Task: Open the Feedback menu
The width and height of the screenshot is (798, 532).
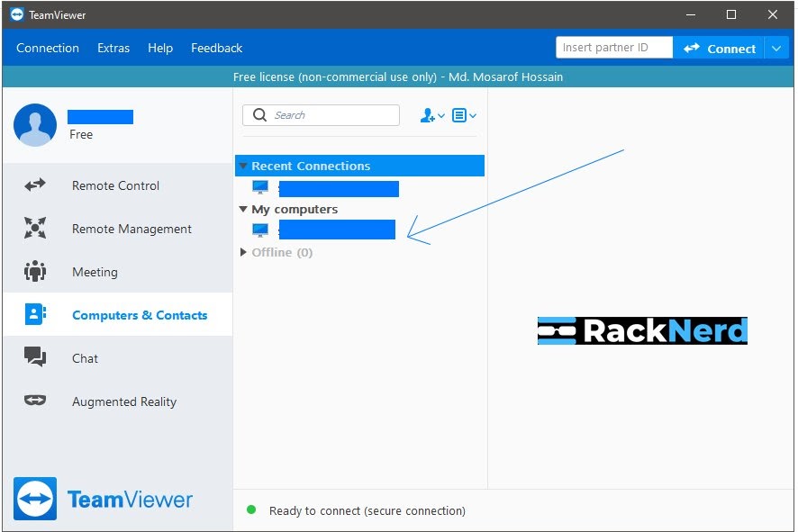Action: [x=217, y=48]
